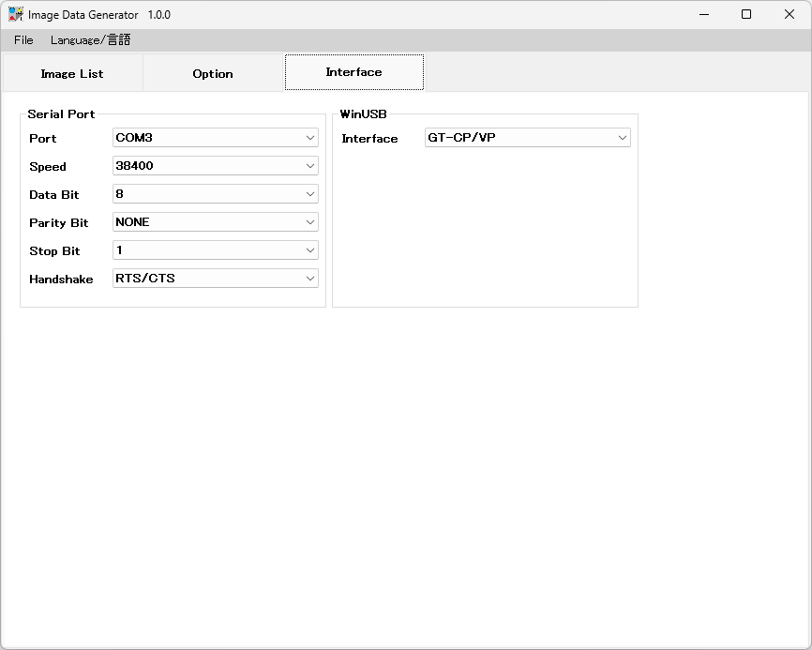Switch to the Image List tab
The image size is (812, 650).
[72, 73]
